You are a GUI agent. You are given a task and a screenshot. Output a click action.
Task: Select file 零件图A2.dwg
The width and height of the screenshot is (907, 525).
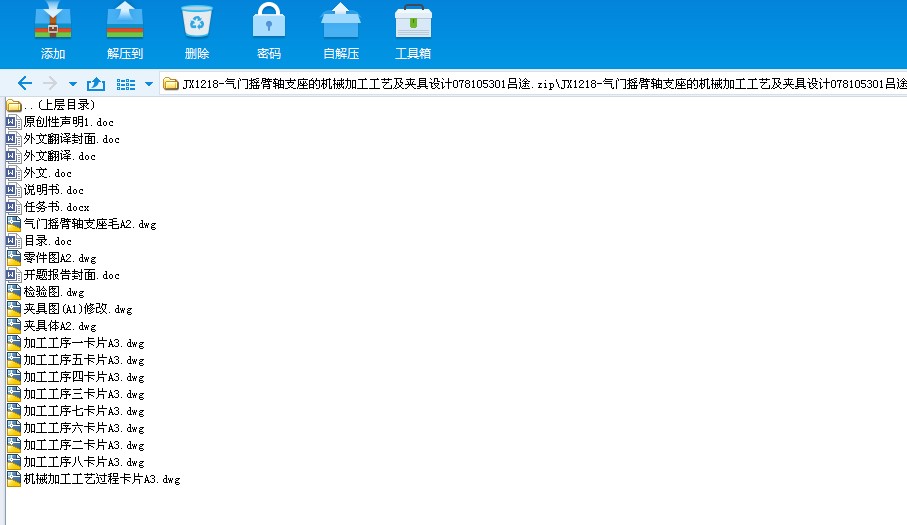click(x=51, y=258)
